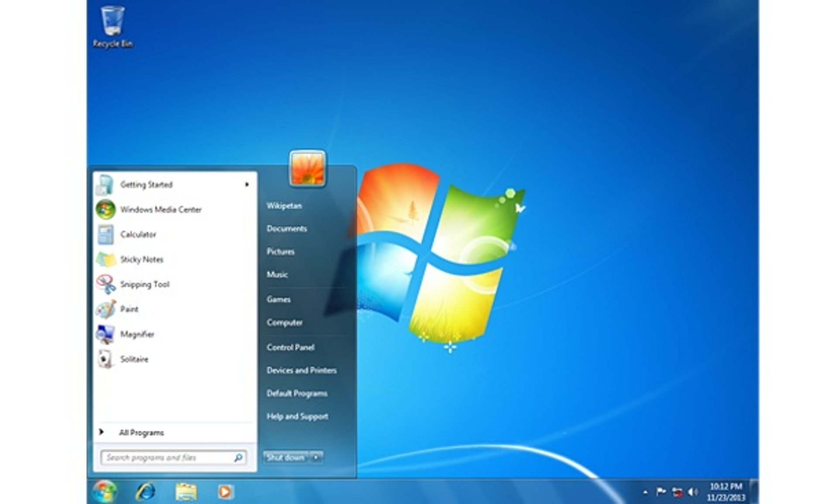Launch Internet Explorer from the taskbar
Image resolution: width=838 pixels, height=504 pixels.
pos(145,492)
